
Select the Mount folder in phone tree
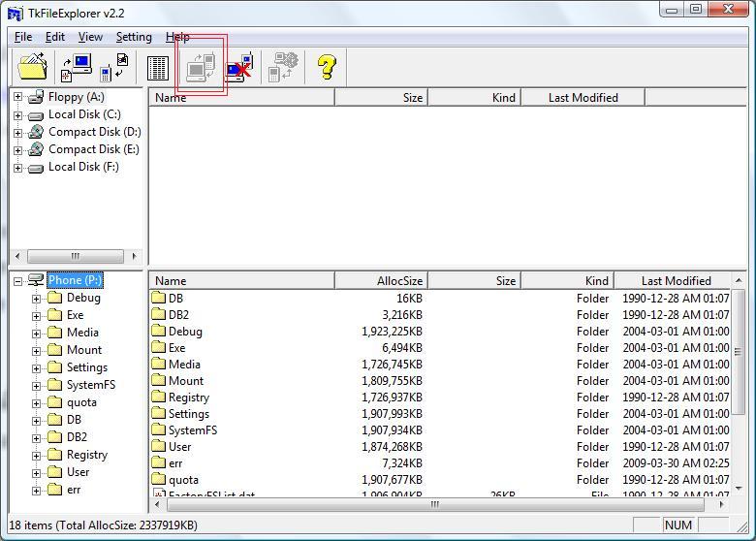point(84,350)
